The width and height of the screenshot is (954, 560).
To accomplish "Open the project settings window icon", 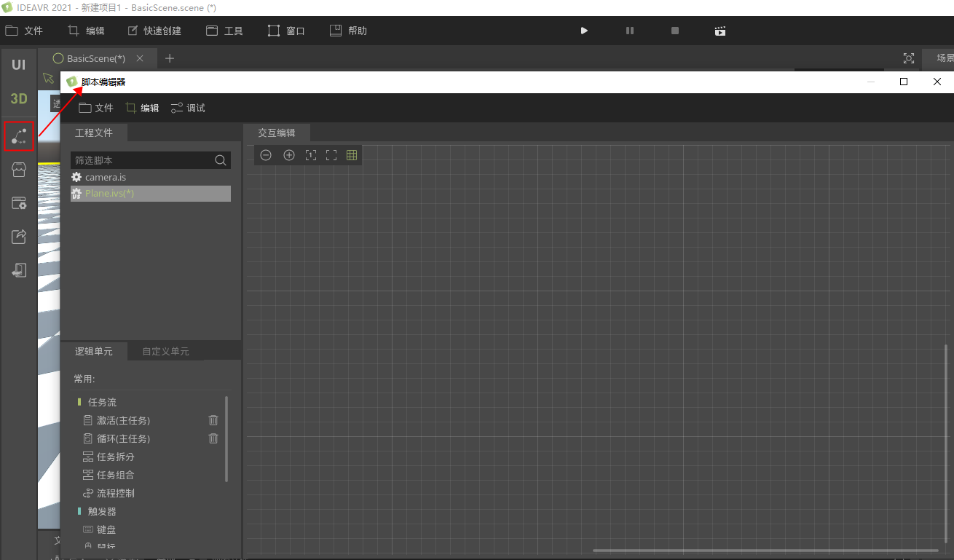I will click(19, 203).
